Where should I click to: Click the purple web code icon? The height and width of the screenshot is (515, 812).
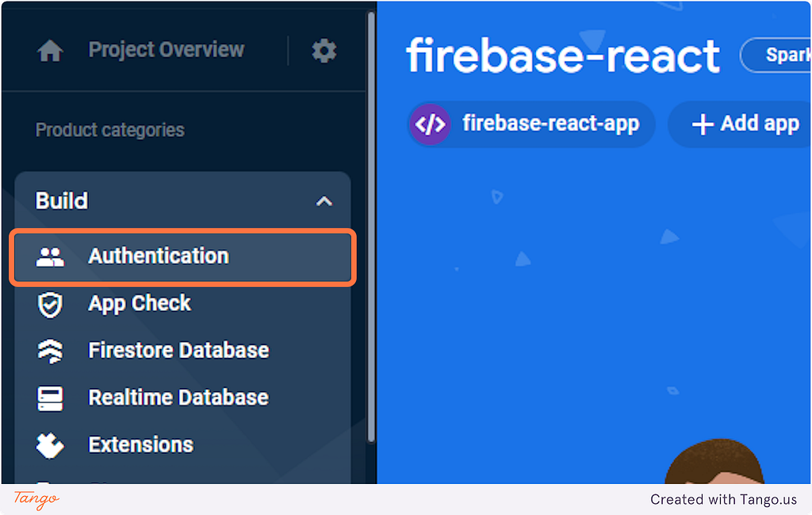(430, 125)
